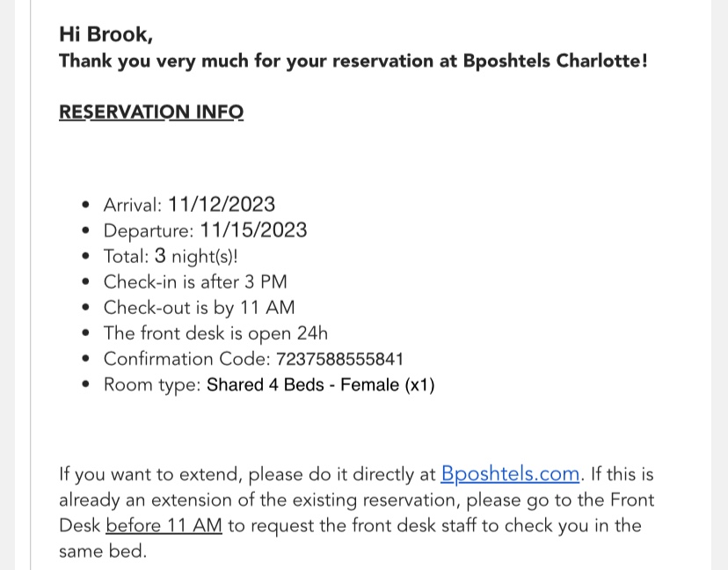This screenshot has height=570, width=728.
Task: Select confirmation code 7237588555841
Action: (339, 359)
